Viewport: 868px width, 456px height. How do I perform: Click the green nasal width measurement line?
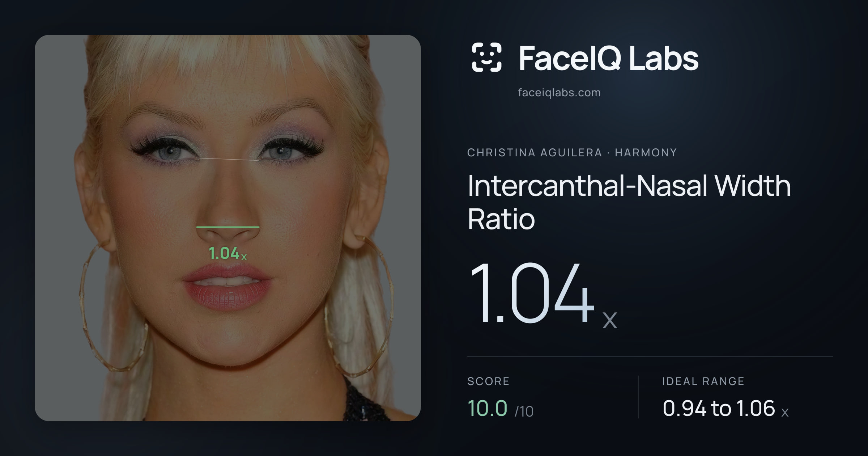228,227
